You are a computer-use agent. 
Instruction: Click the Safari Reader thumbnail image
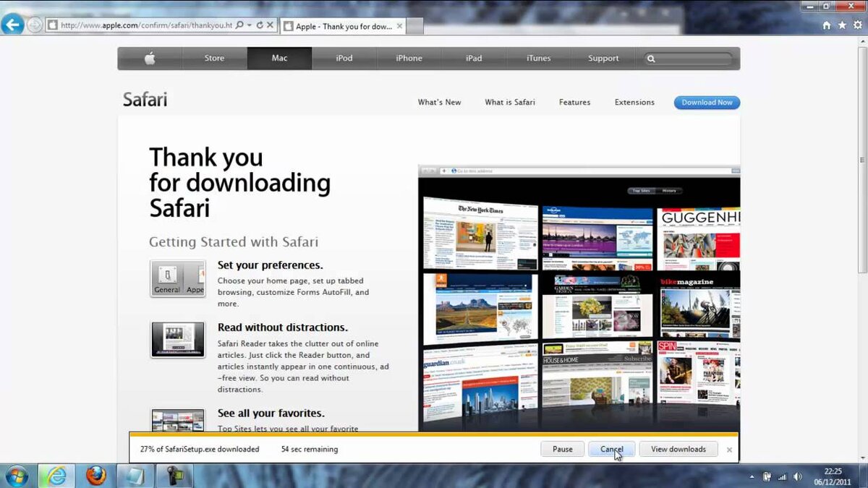pos(178,340)
